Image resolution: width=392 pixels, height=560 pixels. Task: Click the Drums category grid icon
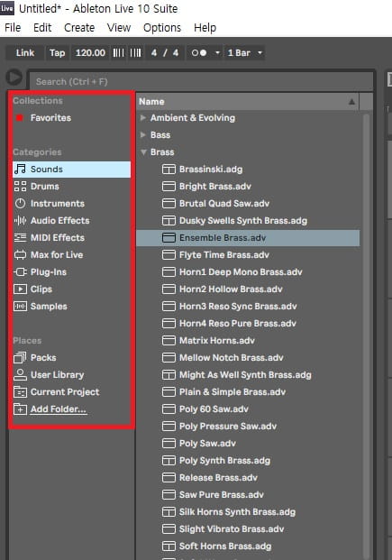tap(20, 187)
